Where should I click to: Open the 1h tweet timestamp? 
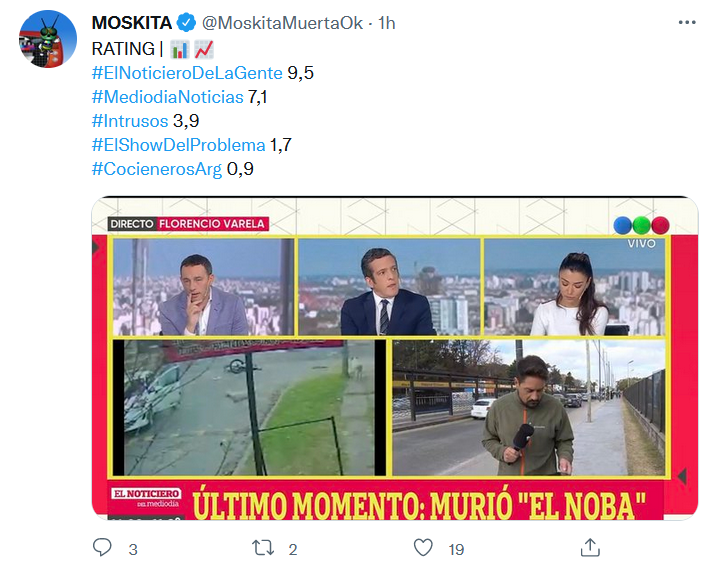point(386,23)
